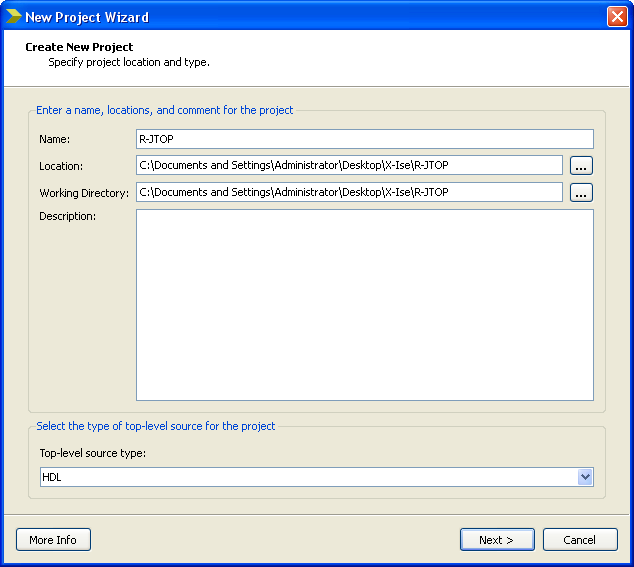Browse for a Working Directory folder

click(x=581, y=193)
